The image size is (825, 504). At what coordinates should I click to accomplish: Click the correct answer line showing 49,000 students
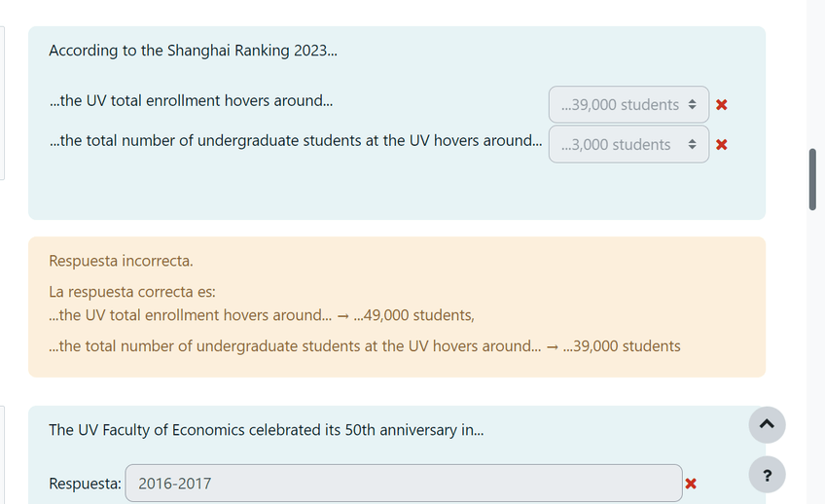[262, 315]
